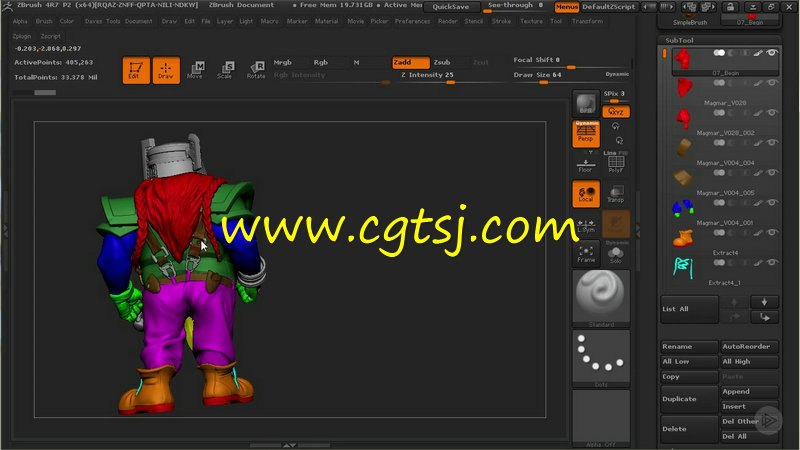Adjust the Focal Shift slider
The image size is (800, 450).
[570, 63]
